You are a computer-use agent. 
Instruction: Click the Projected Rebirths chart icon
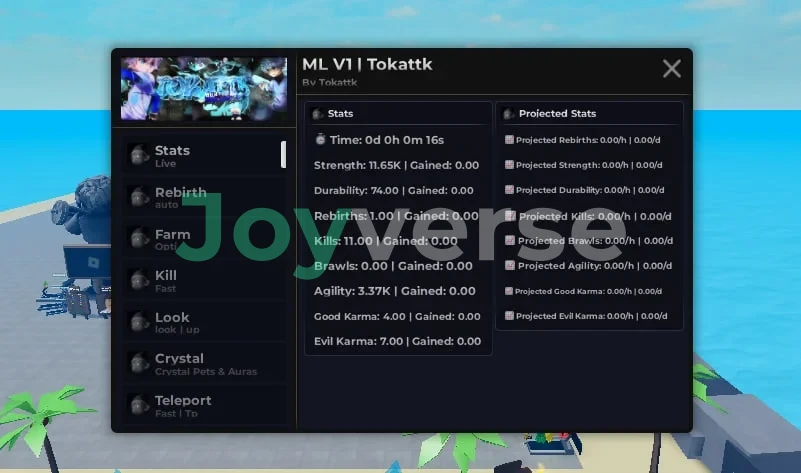[x=509, y=140]
